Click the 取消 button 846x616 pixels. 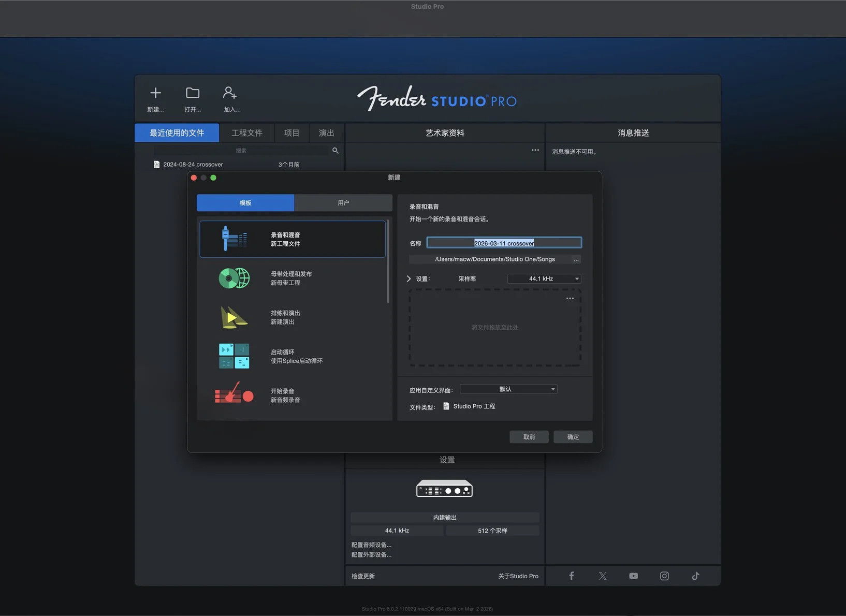529,437
